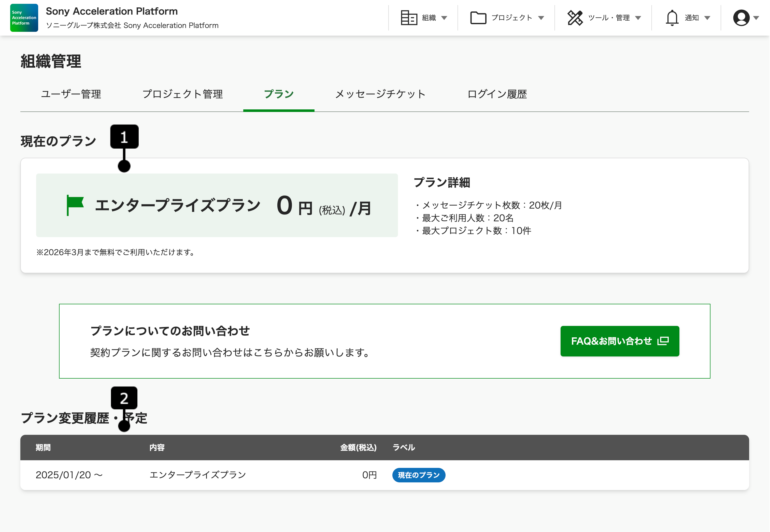Expand the プロジェクト dropdown arrow
770x532 pixels.
click(541, 18)
